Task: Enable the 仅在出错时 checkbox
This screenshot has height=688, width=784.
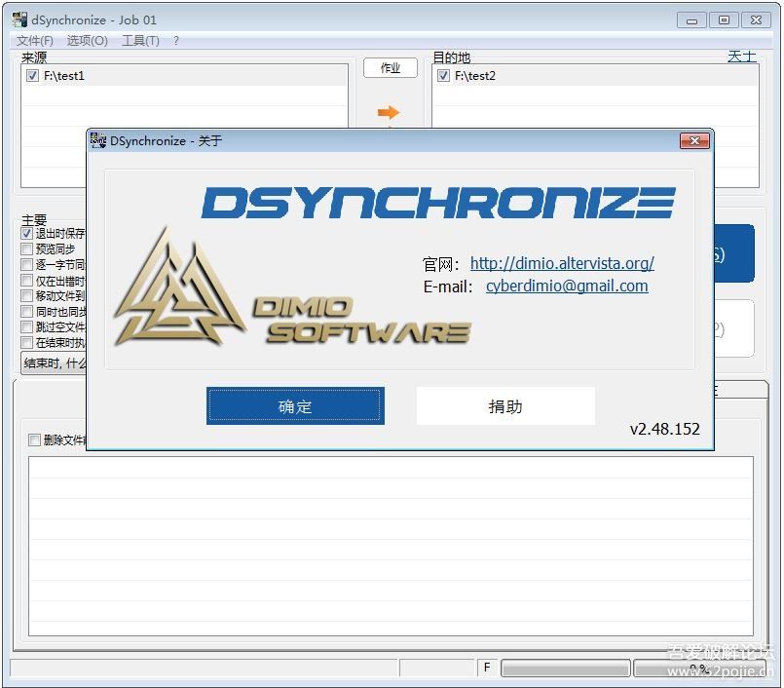Action: pyautogui.click(x=27, y=281)
